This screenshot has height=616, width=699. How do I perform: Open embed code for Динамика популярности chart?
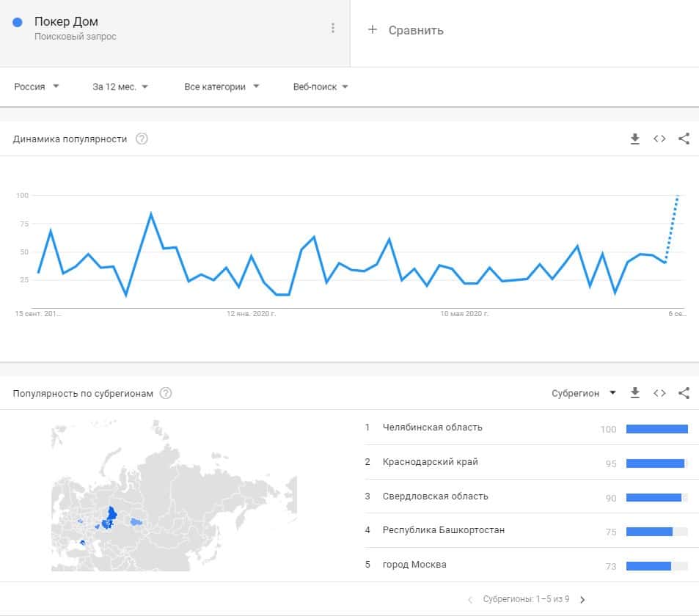pos(659,139)
